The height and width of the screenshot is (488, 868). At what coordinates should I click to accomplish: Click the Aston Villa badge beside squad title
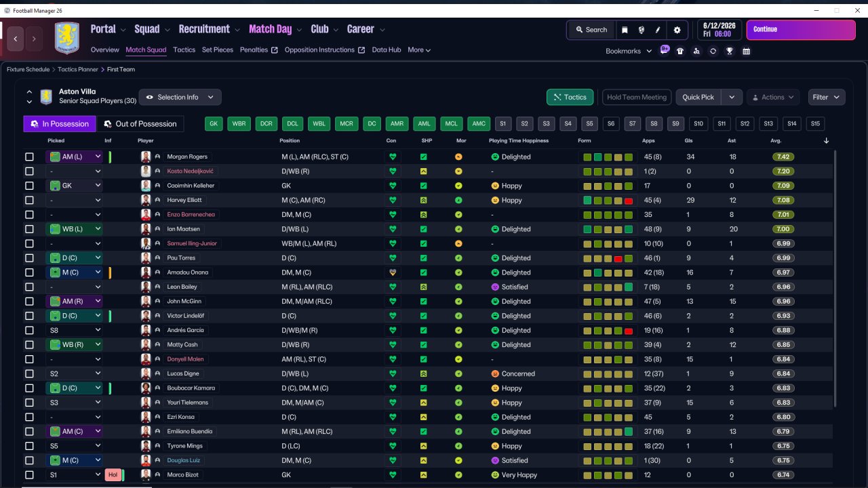tap(46, 97)
